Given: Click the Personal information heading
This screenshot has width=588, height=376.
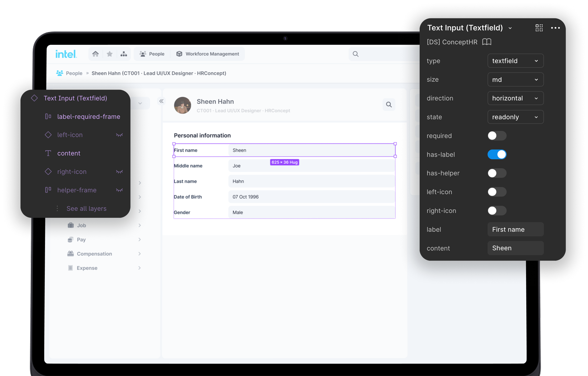Looking at the screenshot, I should [202, 135].
